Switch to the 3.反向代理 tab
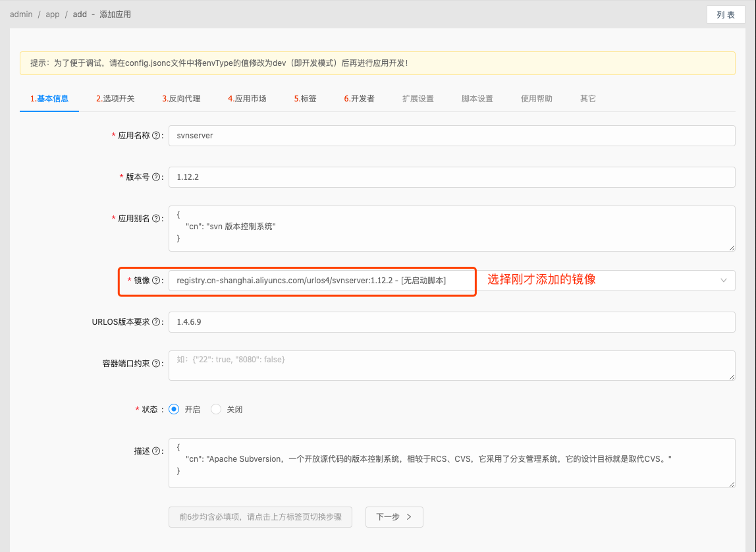 point(181,99)
